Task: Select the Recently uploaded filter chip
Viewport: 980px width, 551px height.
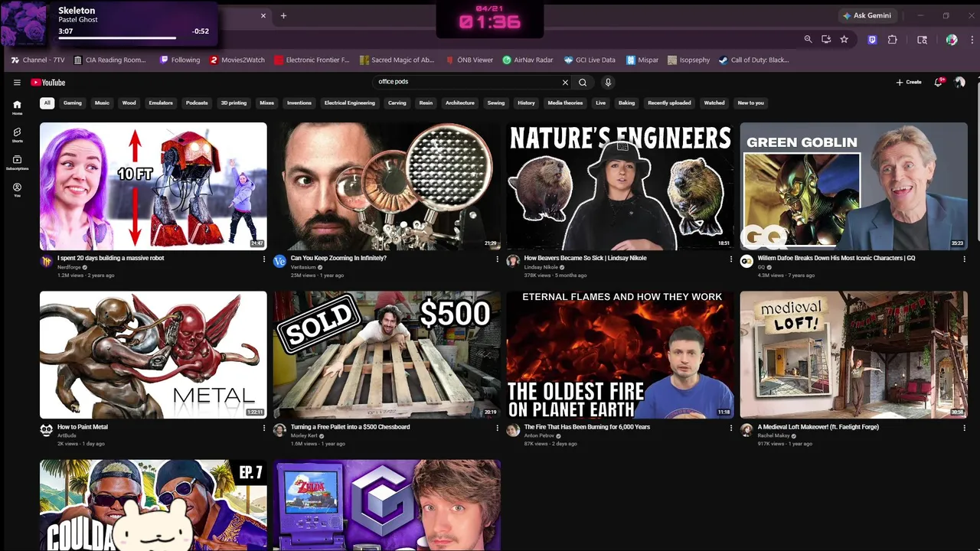Action: coord(669,103)
